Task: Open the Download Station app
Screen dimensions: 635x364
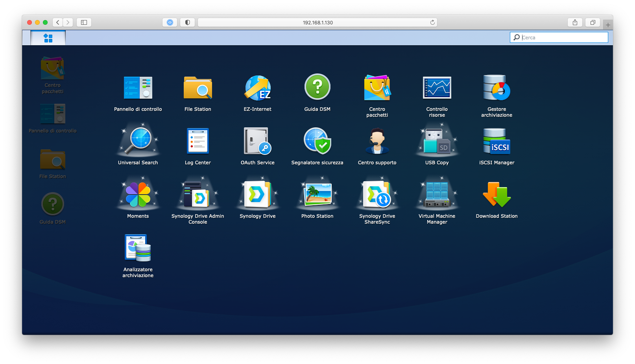Action: [x=497, y=195]
